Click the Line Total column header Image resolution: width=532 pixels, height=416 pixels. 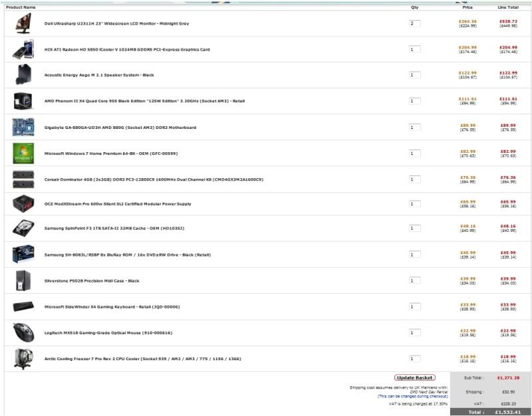pos(508,7)
